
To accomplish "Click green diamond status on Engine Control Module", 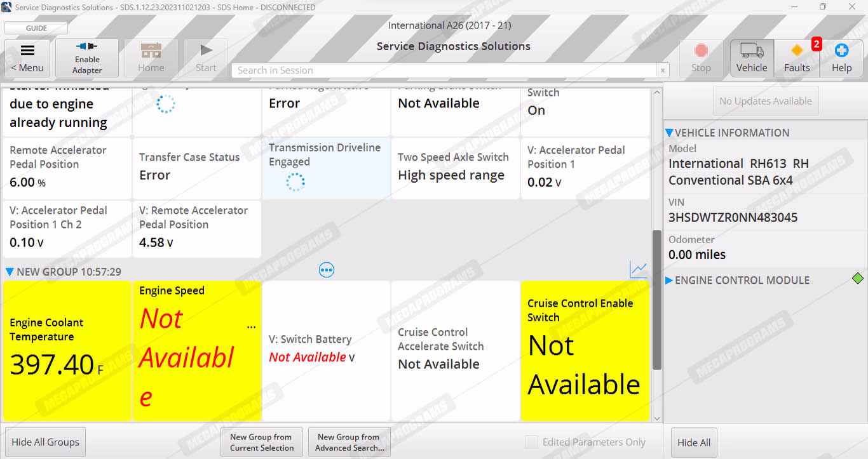I will click(x=858, y=278).
